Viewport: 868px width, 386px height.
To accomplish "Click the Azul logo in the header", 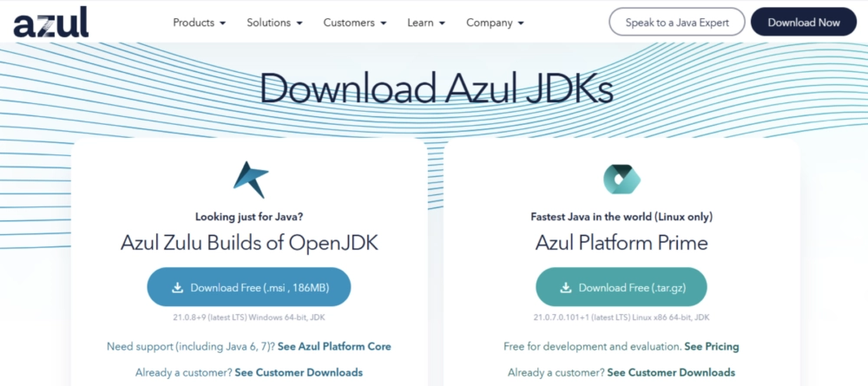I will [51, 23].
